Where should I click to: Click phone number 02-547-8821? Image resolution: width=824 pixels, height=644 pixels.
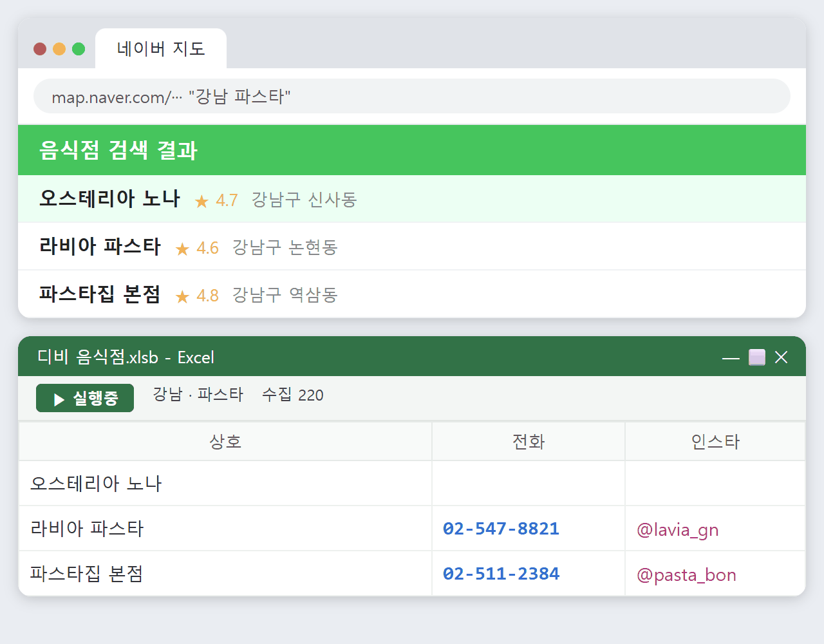pos(501,529)
